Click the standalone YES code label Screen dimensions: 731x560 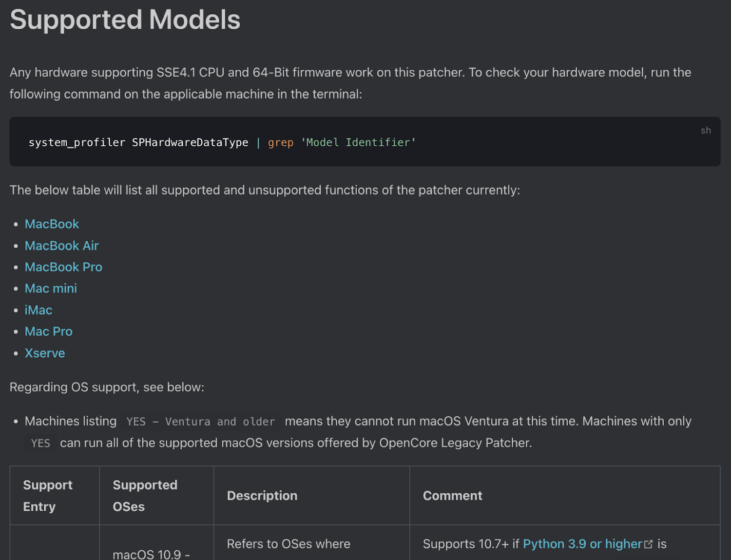pos(40,443)
